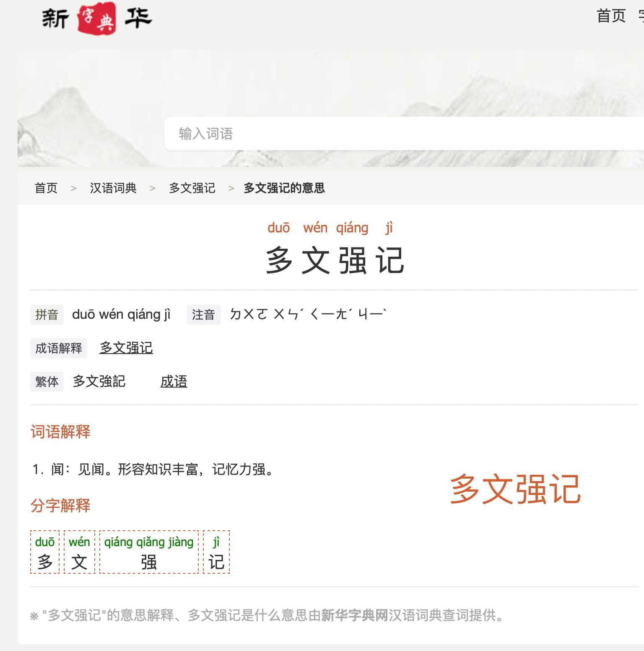Click the 成语 link next to 繁体
644x651 pixels.
pyautogui.click(x=174, y=382)
